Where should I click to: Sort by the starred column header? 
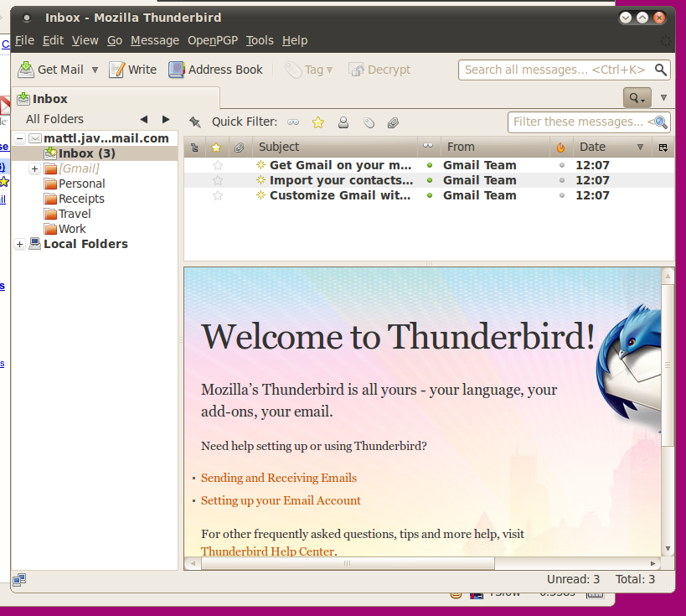216,148
